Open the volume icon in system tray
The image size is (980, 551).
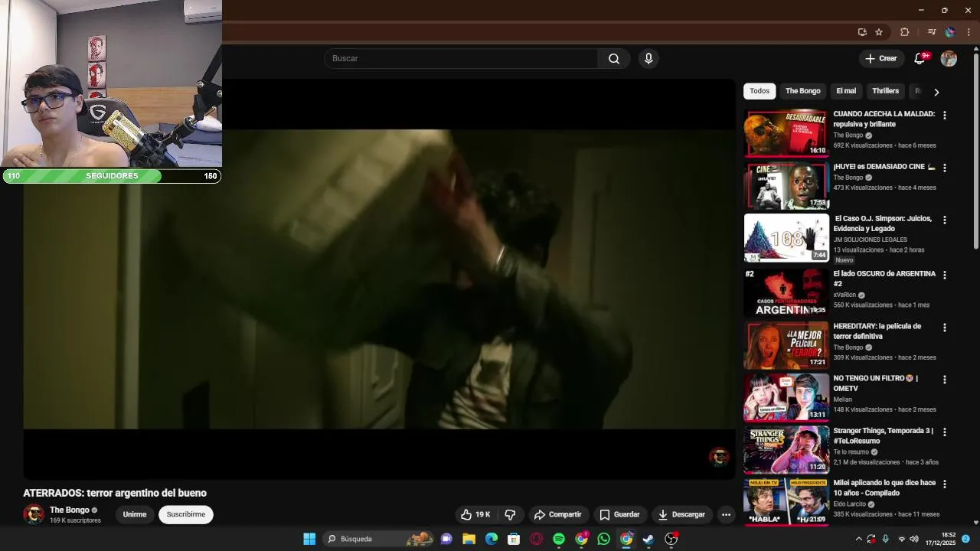(x=913, y=539)
